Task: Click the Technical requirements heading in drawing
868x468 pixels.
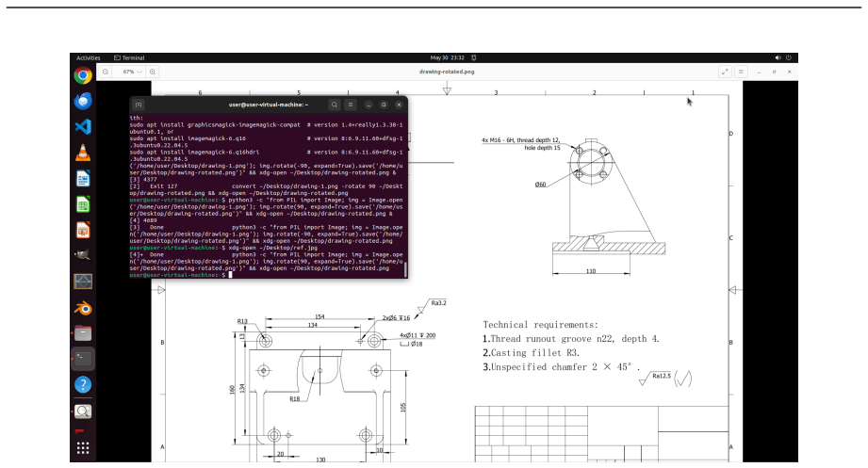Action: (x=540, y=325)
